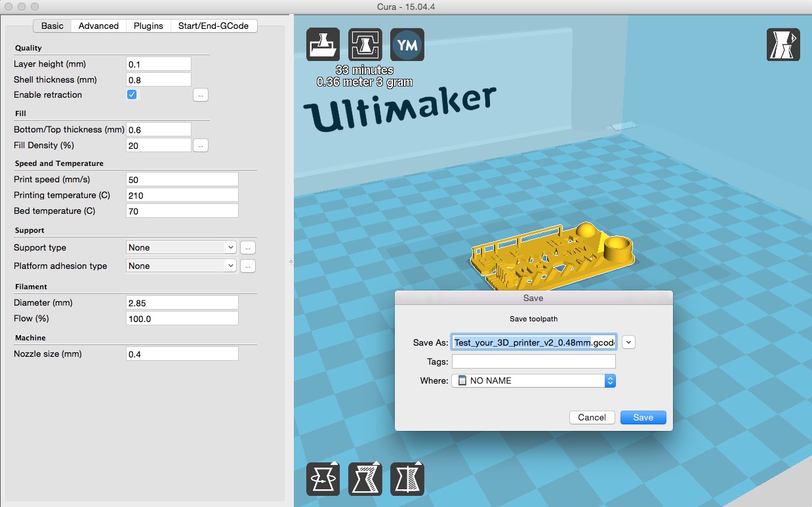Switch to the Plugins tab
The image size is (812, 507).
[x=148, y=26]
